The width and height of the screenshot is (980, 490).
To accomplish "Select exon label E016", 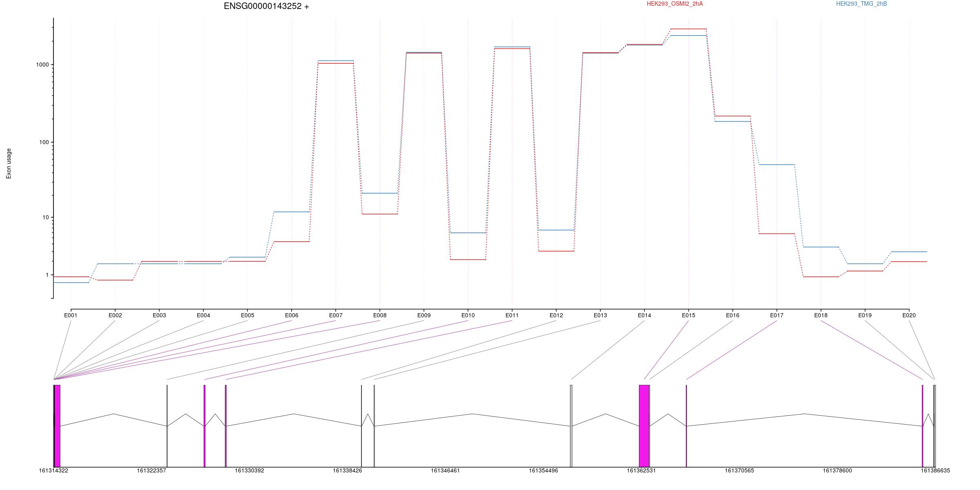I will click(x=733, y=315).
